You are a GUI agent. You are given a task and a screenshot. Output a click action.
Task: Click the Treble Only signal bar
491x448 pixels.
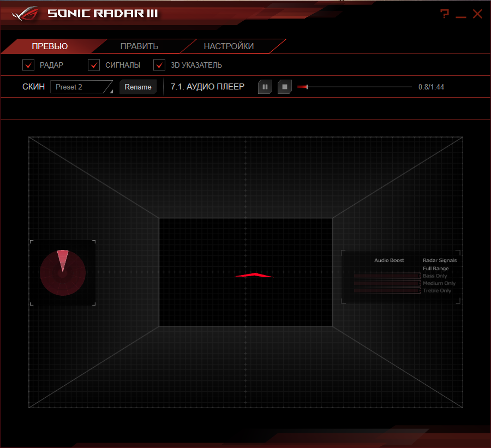pos(387,291)
